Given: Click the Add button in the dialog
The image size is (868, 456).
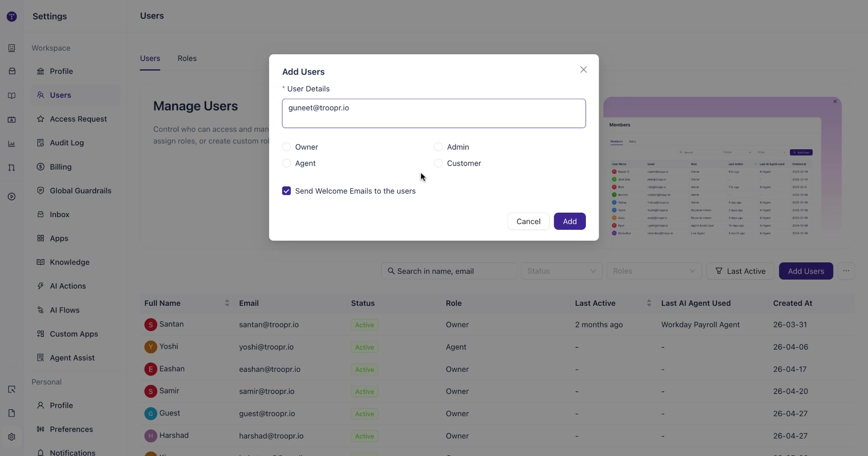Looking at the screenshot, I should [x=570, y=221].
